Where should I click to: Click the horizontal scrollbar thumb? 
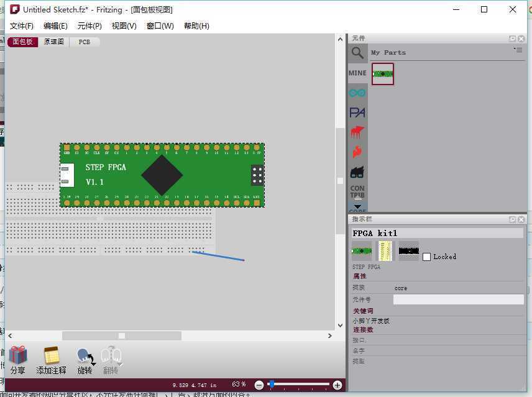(x=121, y=335)
